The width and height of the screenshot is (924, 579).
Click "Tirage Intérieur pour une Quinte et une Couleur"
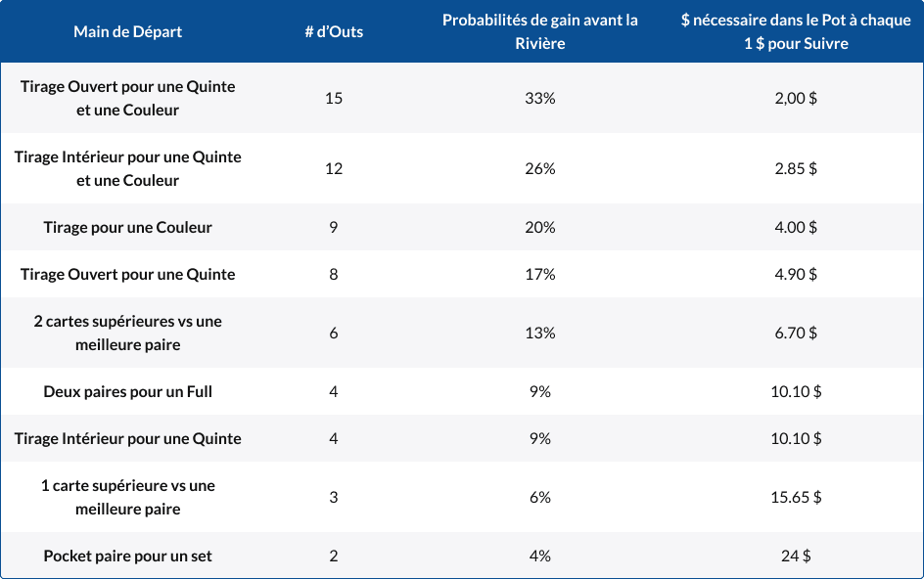pos(127,168)
